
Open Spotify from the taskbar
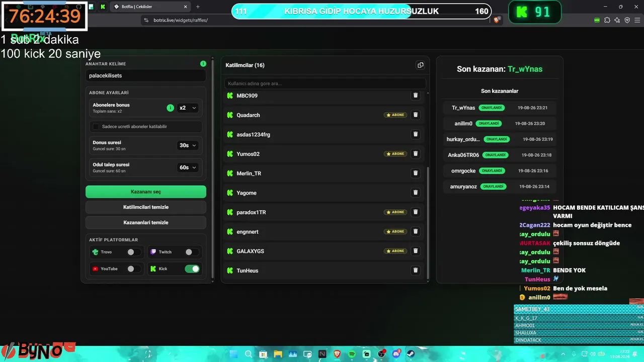(x=352, y=354)
